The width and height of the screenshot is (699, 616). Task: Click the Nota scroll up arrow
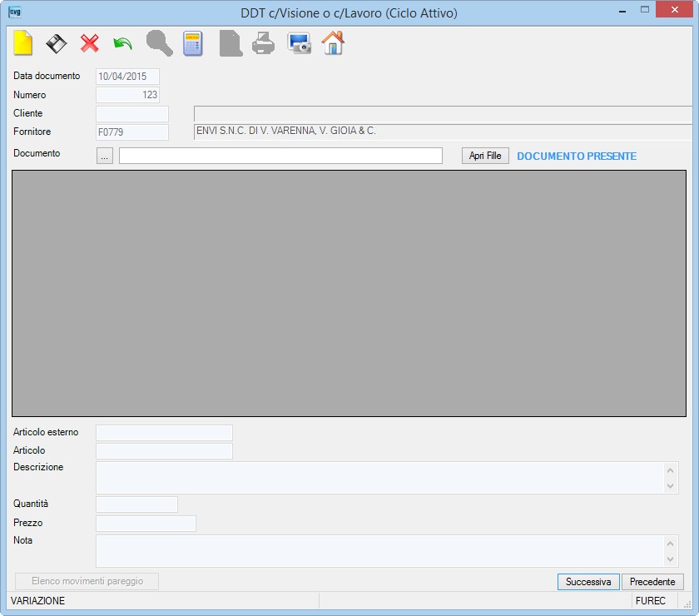(x=670, y=544)
